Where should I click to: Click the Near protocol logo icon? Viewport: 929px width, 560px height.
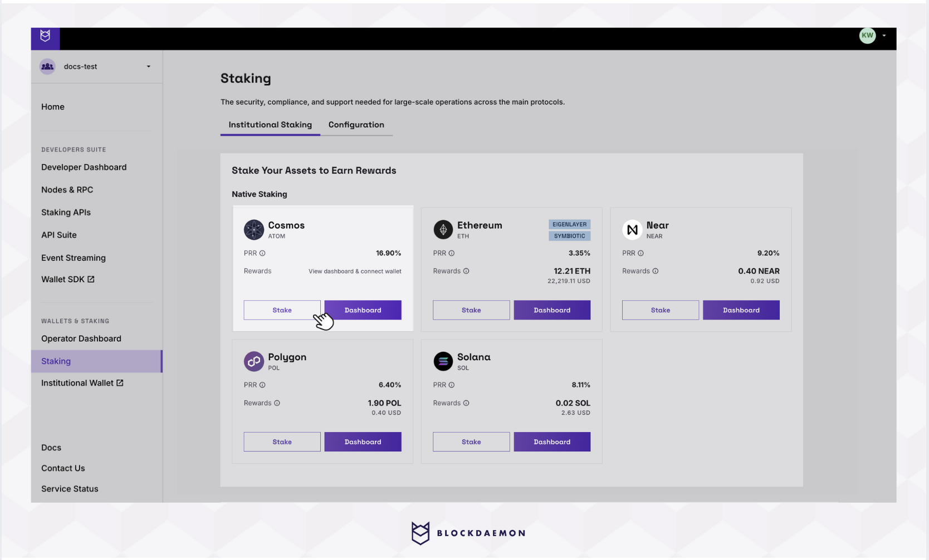[632, 230]
